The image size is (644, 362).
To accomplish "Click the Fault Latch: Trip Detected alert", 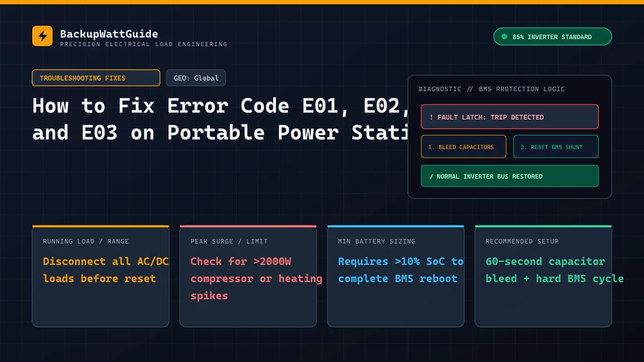I will [509, 117].
